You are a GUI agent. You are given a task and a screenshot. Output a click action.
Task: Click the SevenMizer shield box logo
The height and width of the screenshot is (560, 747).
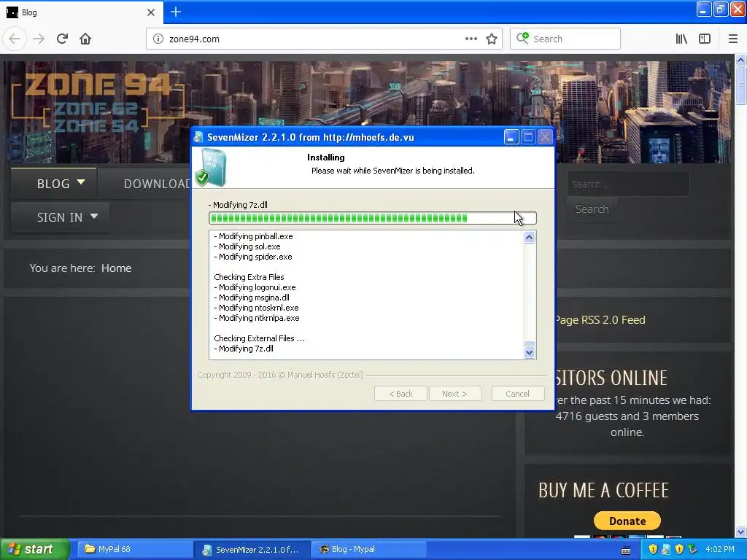212,167
